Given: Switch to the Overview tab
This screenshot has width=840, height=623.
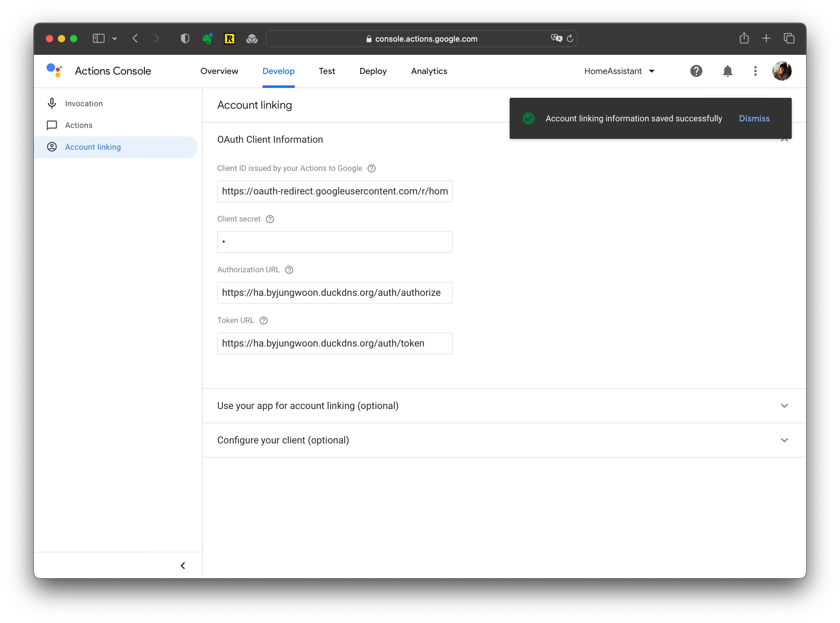Looking at the screenshot, I should tap(219, 71).
